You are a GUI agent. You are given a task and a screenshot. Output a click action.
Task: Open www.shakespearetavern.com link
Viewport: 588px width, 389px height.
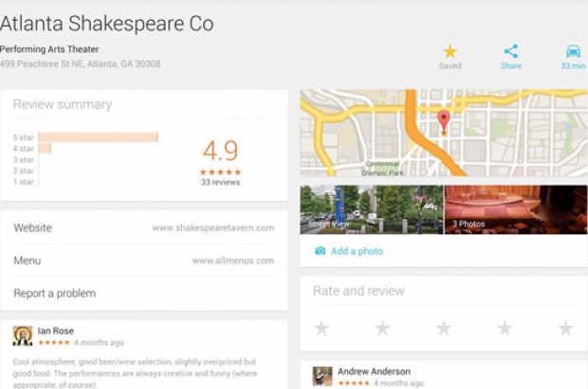pyautogui.click(x=212, y=229)
